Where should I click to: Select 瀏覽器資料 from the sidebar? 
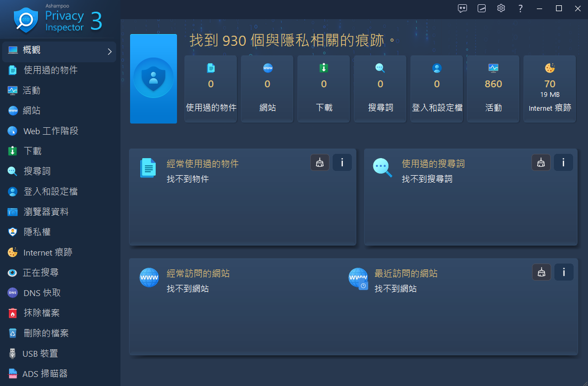tap(46, 212)
